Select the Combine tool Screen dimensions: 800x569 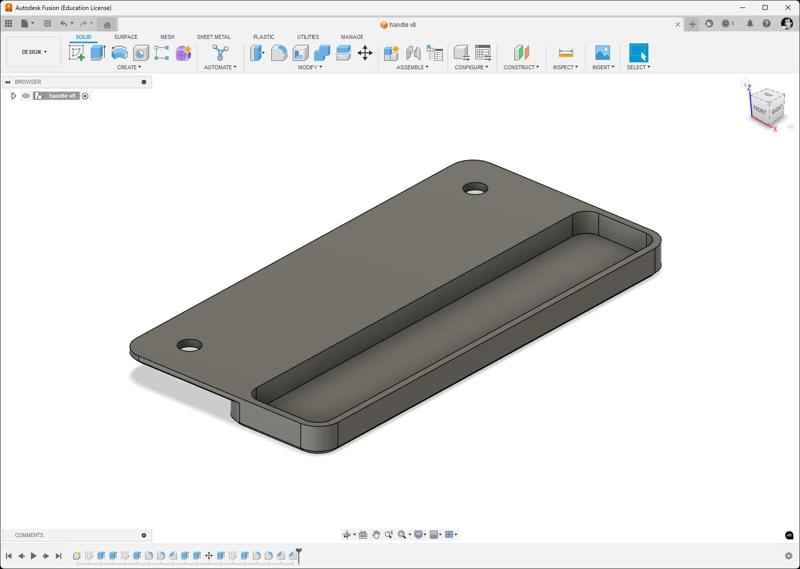pyautogui.click(x=321, y=53)
